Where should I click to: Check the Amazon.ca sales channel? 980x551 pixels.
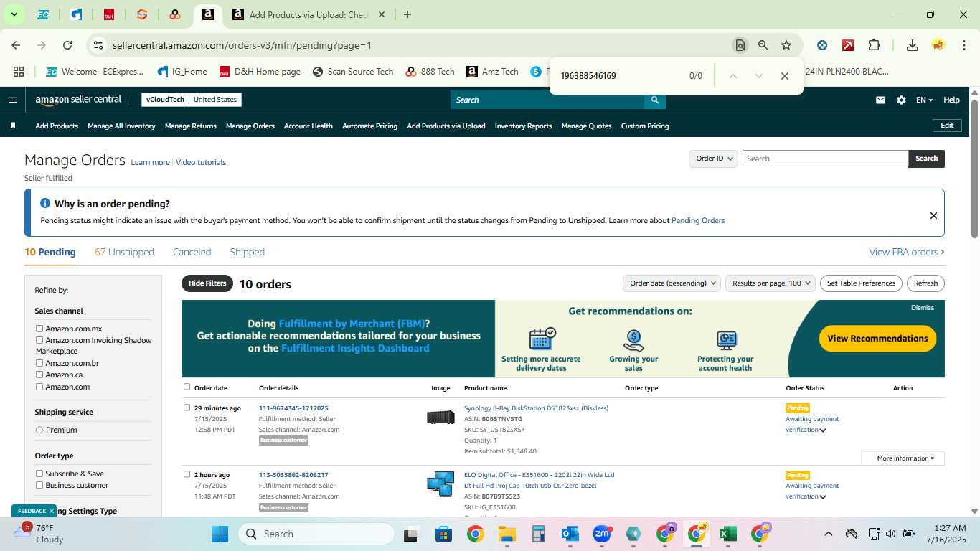tap(40, 375)
